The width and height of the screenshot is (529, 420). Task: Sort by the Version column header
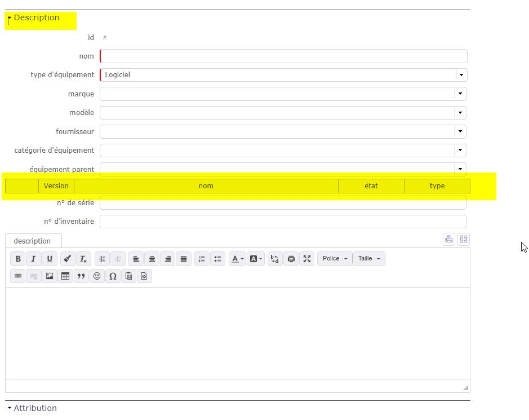click(56, 186)
